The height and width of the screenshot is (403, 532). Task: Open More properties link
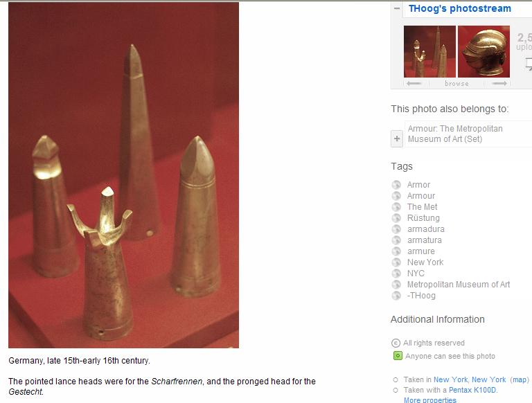430,400
